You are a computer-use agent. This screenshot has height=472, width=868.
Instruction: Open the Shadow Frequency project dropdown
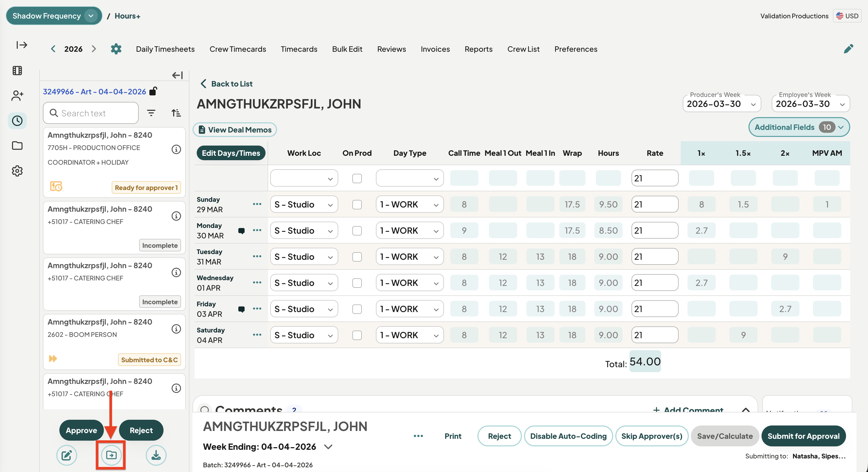tap(54, 16)
